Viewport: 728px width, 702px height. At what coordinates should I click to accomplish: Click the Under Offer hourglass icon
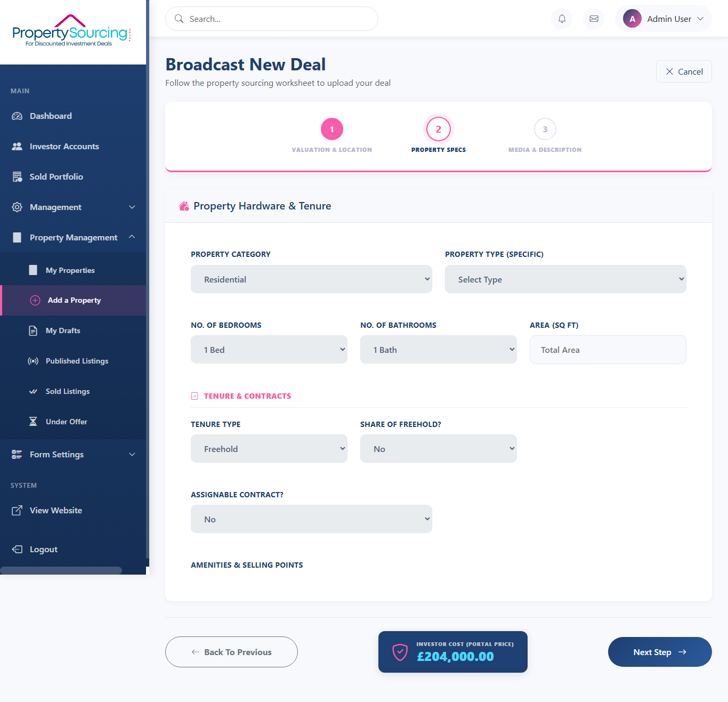click(x=33, y=422)
